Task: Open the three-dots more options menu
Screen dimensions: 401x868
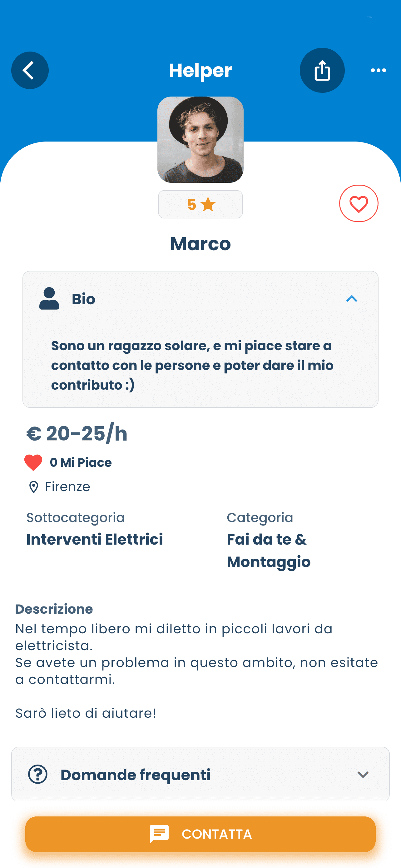Action: [378, 70]
